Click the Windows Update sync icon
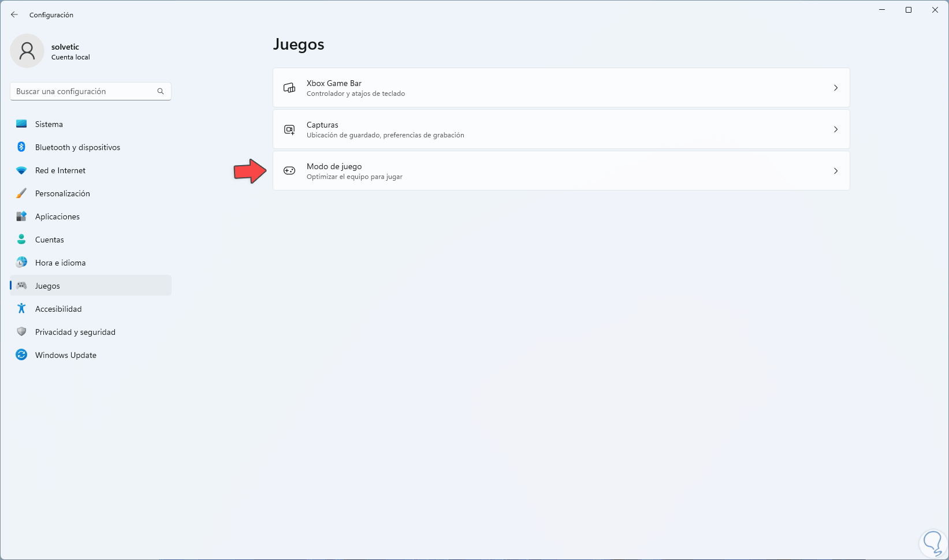Viewport: 949px width, 560px height. pos(21,355)
